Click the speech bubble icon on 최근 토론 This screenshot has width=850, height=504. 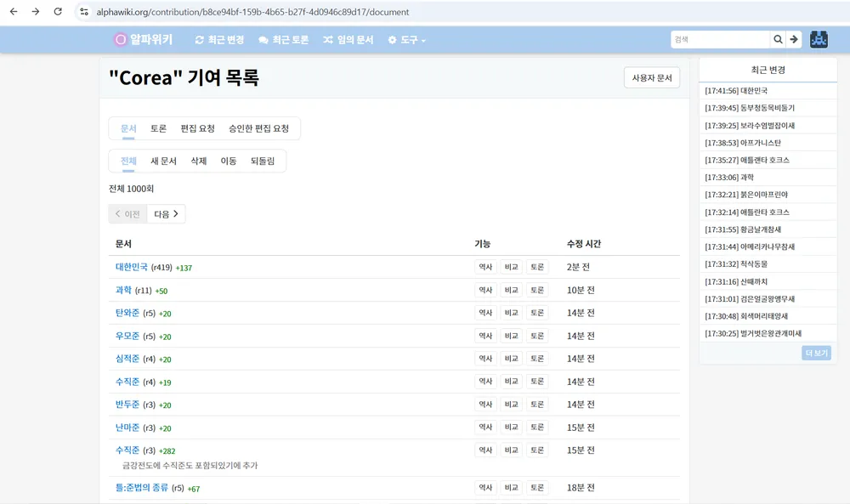(x=263, y=39)
